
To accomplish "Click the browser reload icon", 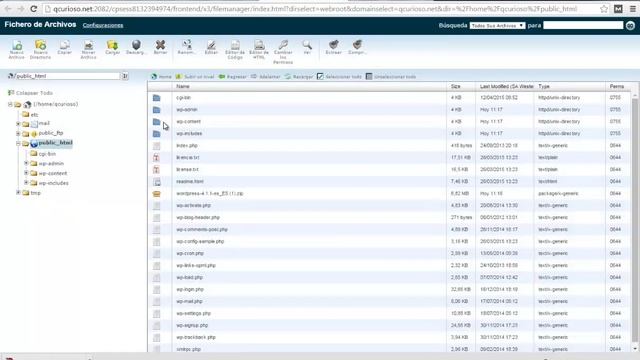I will [x=33, y=9].
